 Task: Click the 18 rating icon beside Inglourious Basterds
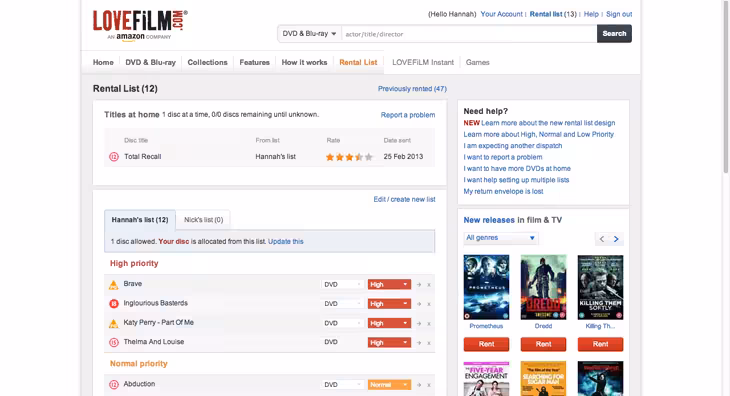coord(114,304)
